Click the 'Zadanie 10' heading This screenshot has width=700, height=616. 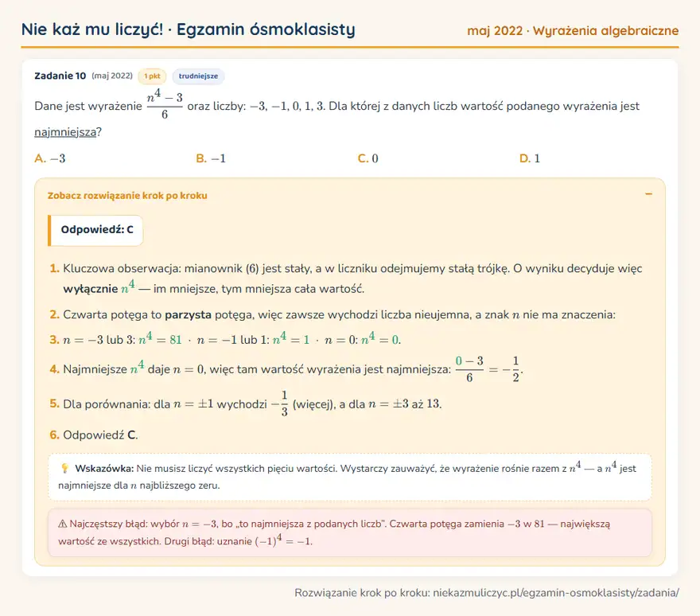click(60, 76)
